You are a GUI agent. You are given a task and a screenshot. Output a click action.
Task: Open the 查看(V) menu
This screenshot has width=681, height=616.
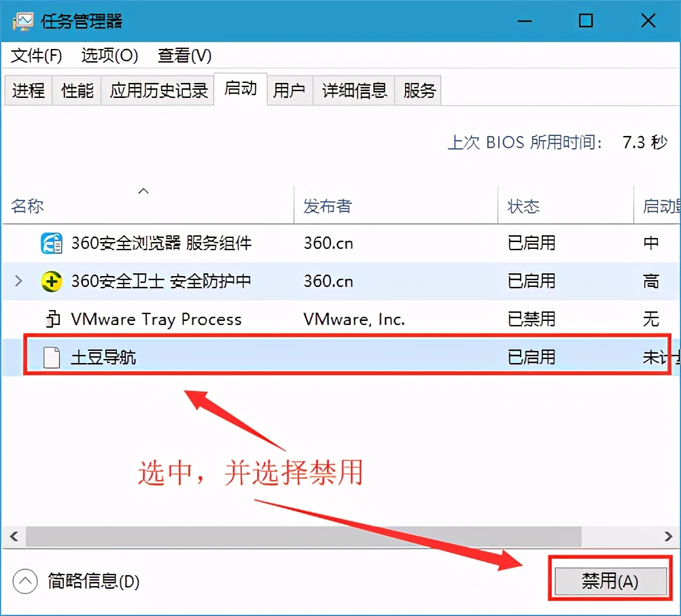pyautogui.click(x=185, y=56)
